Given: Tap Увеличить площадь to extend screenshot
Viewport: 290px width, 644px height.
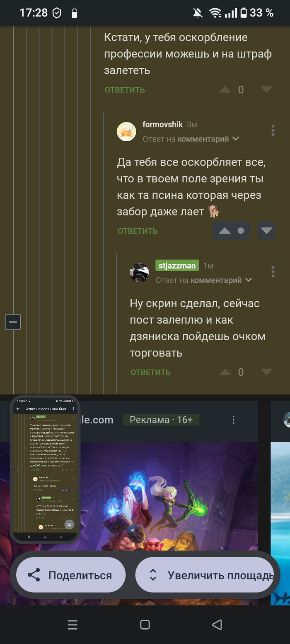Looking at the screenshot, I should (205, 575).
